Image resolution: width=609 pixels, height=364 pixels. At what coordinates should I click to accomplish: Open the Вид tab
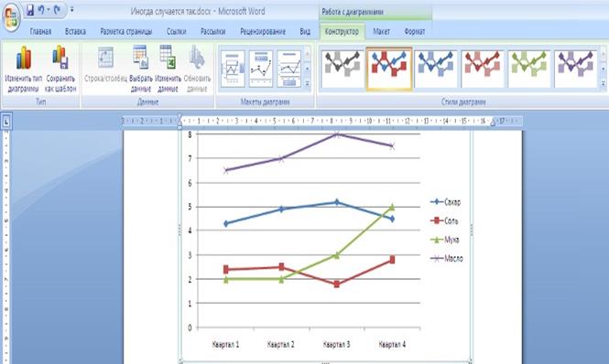pyautogui.click(x=305, y=31)
